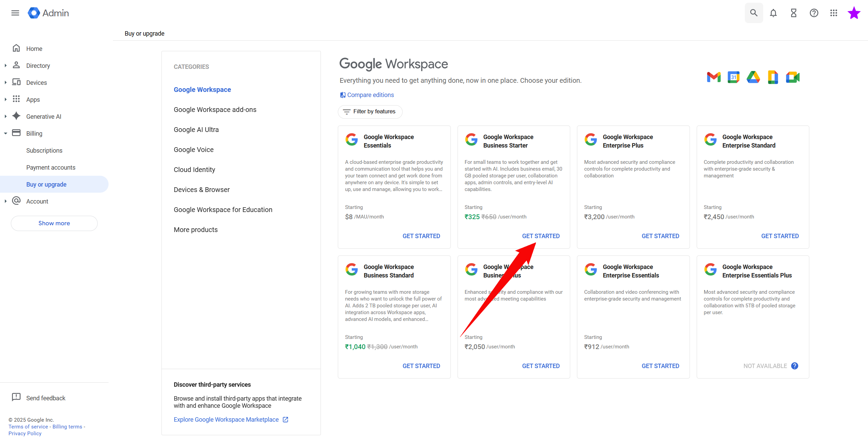Click the Google Drive icon

point(753,77)
